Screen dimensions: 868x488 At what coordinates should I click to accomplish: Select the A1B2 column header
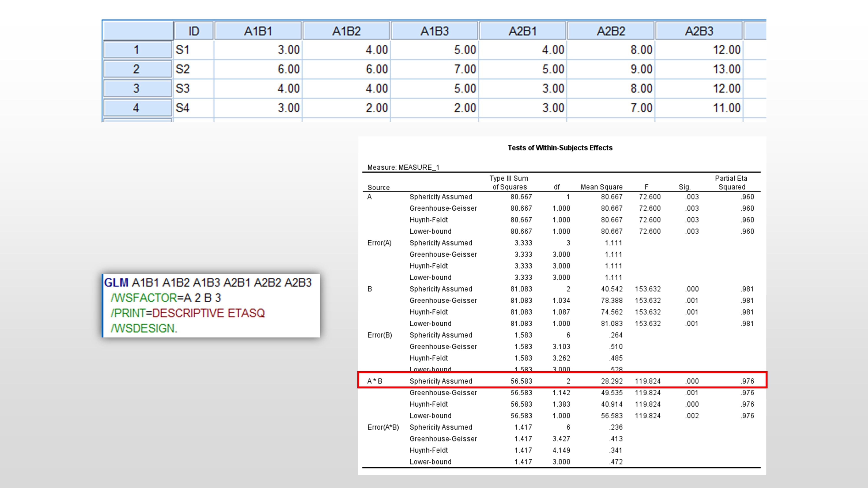pyautogui.click(x=346, y=31)
